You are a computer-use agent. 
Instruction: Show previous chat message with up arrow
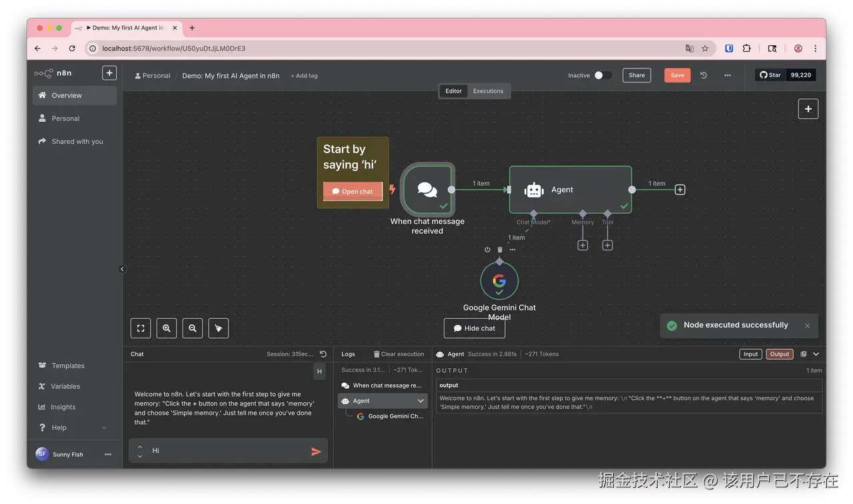coord(140,447)
